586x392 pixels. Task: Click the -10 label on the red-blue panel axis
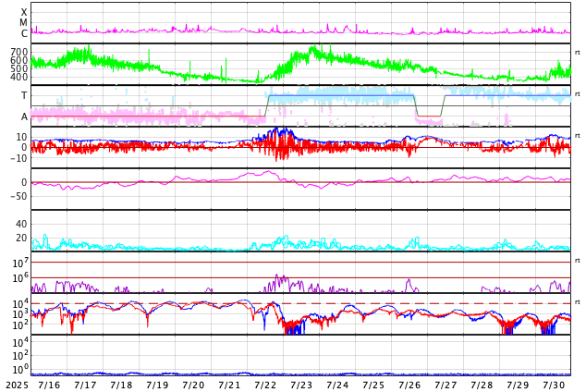pyautogui.click(x=18, y=158)
